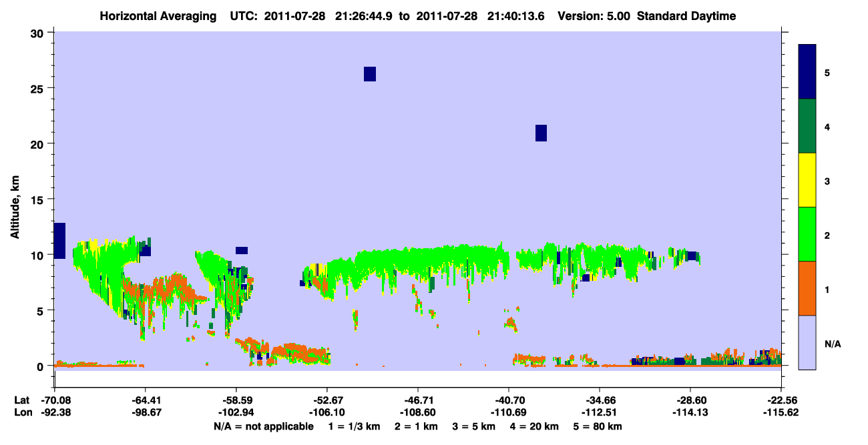Click the orange color bar segment labeled 1

point(807,288)
